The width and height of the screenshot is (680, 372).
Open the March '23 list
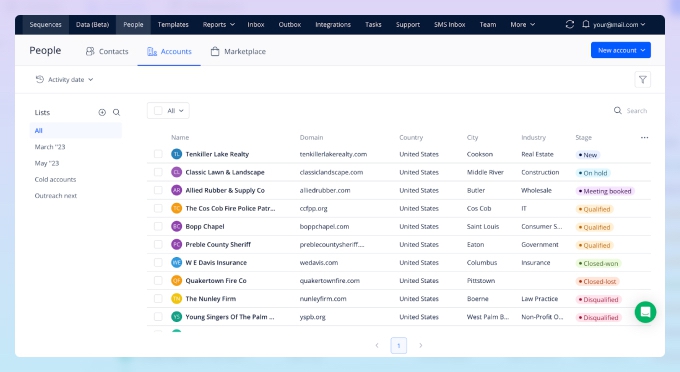50,147
